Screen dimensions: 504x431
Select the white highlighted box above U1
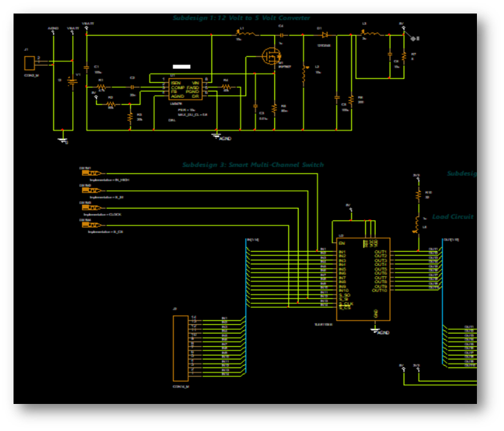[181, 67]
